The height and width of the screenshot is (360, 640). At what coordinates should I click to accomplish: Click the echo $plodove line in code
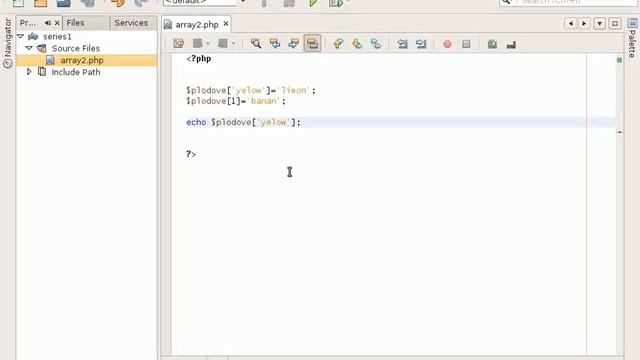[243, 122]
